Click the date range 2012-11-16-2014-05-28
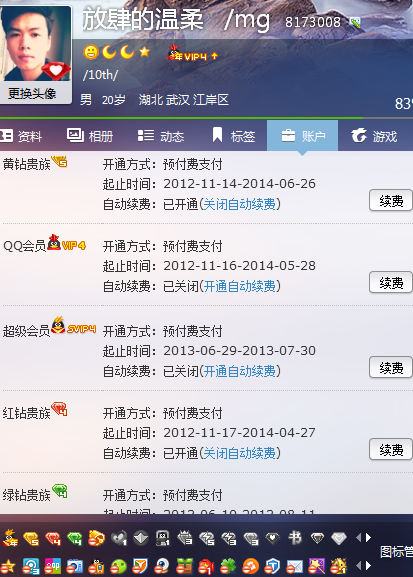413x577 pixels. (x=239, y=266)
